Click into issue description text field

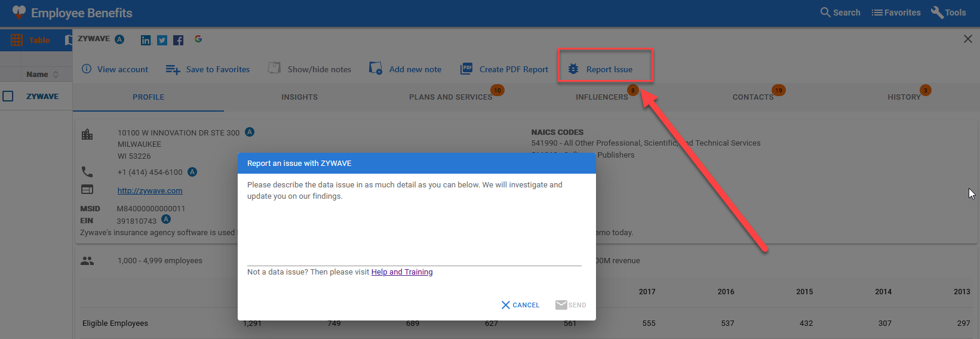pos(414,234)
